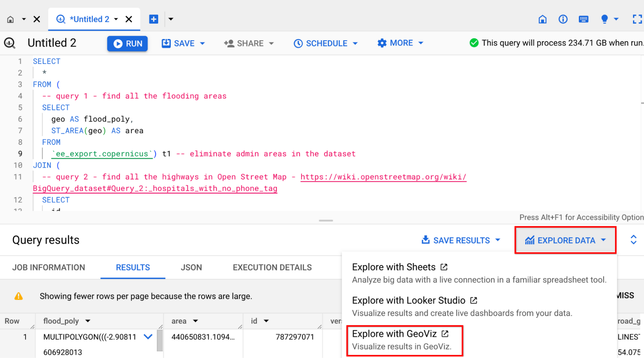Expand or collapse the results pane
The image size is (644, 358).
click(633, 240)
